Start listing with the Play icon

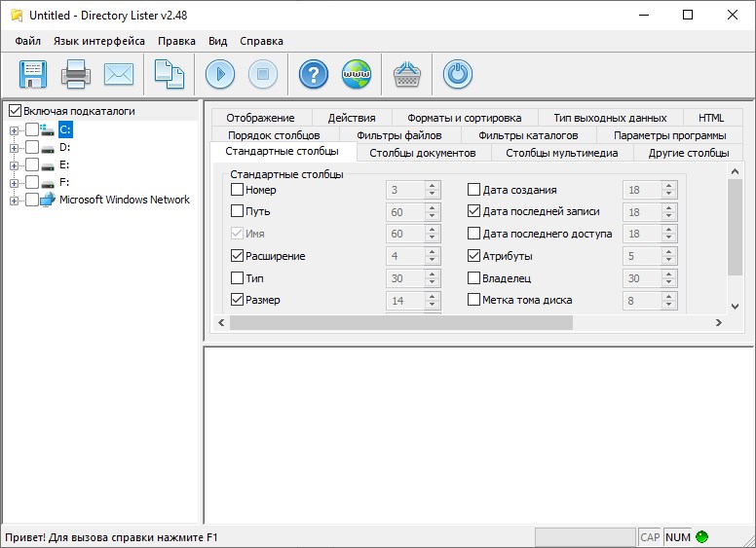[220, 74]
